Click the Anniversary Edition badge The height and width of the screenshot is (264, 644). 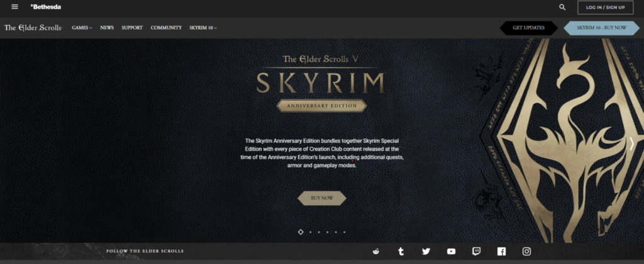tap(321, 106)
